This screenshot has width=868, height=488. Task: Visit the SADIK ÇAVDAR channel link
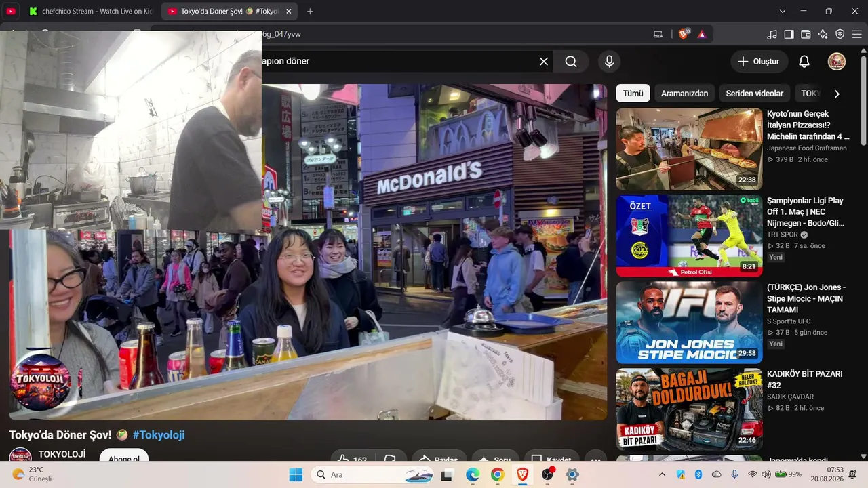[x=790, y=396]
